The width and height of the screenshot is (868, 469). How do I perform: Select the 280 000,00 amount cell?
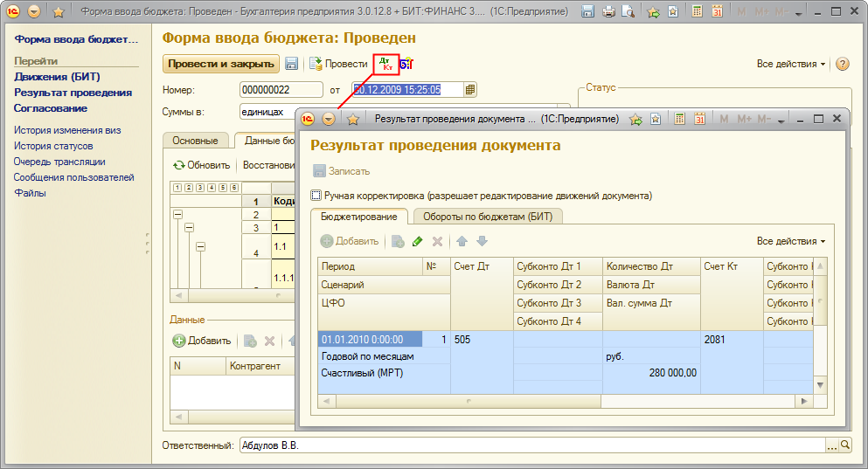[651, 373]
